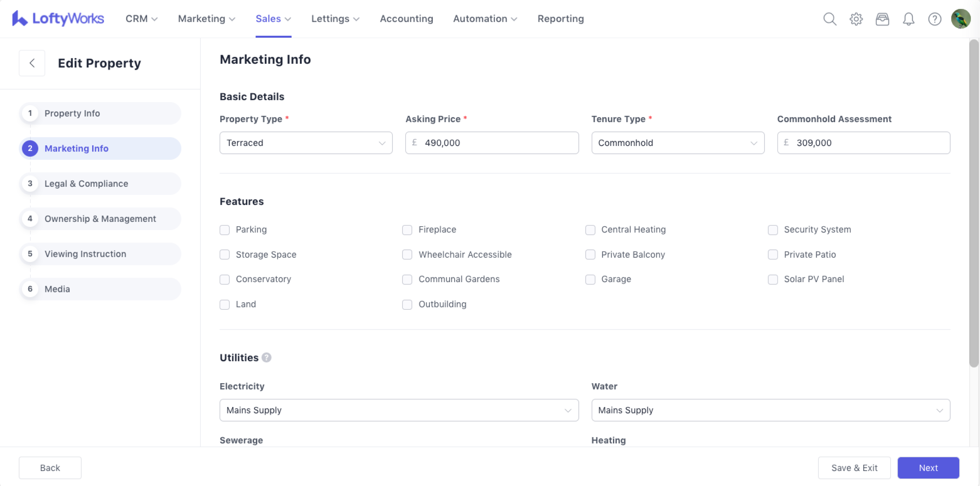Click Save & Exit button

854,467
